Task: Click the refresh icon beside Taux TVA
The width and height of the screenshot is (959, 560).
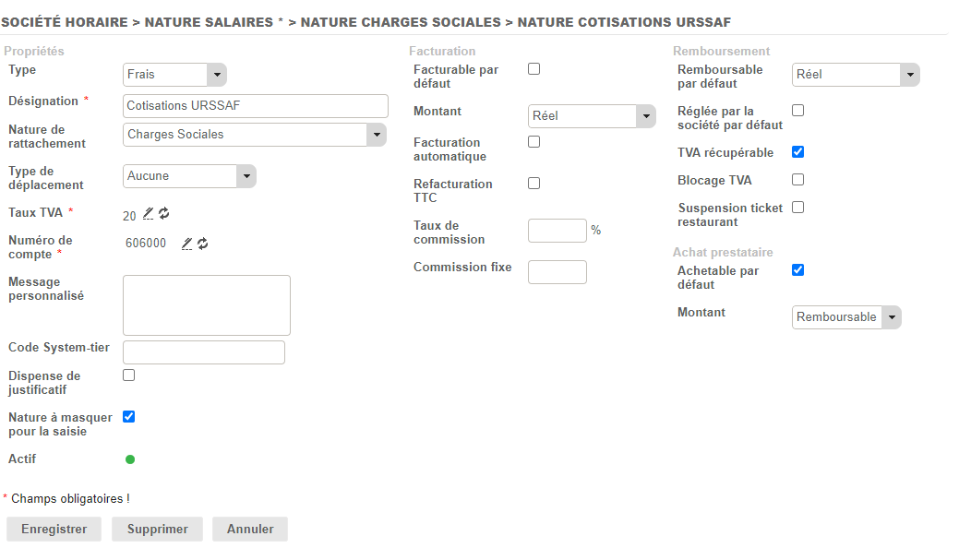Action: coord(164,214)
